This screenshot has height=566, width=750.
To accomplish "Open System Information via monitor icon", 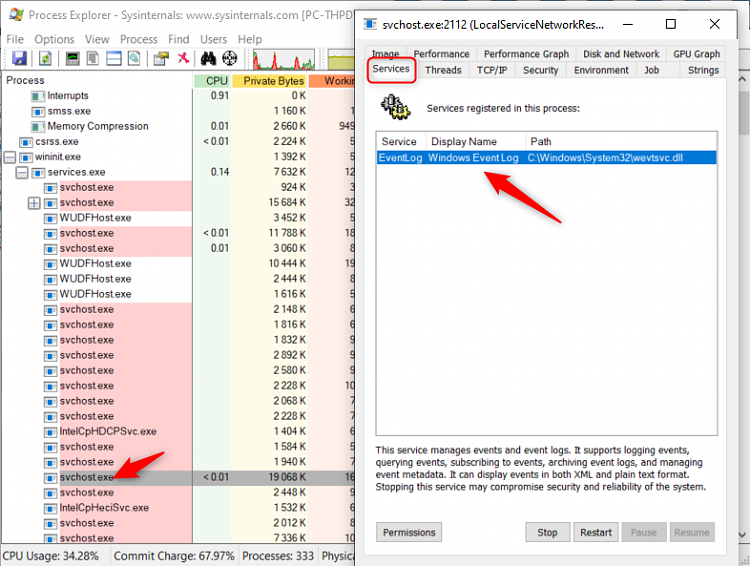I will 73,58.
